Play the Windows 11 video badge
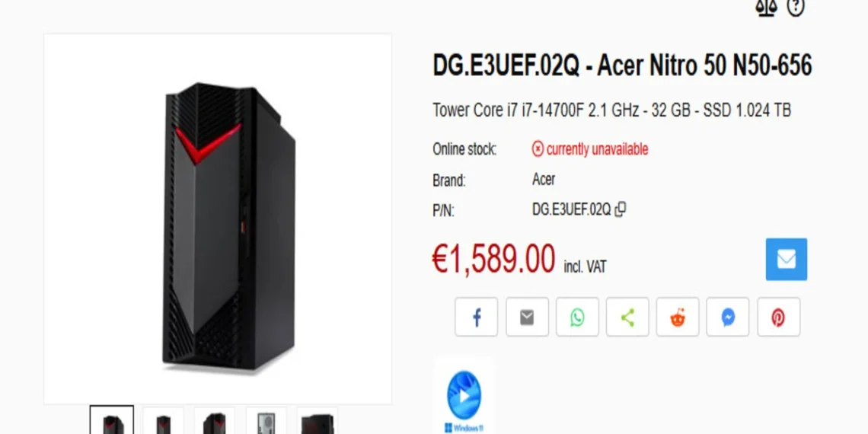The image size is (868, 434). [x=464, y=396]
